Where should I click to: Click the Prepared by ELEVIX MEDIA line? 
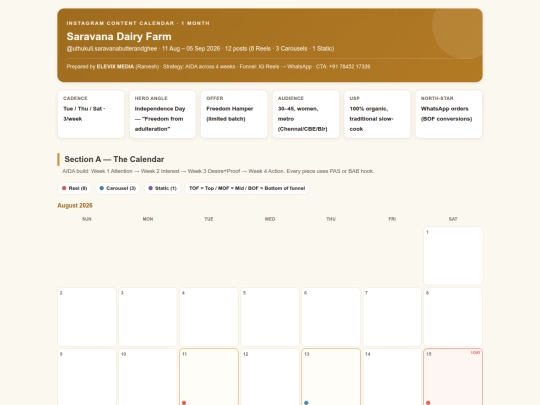pyautogui.click(x=218, y=66)
